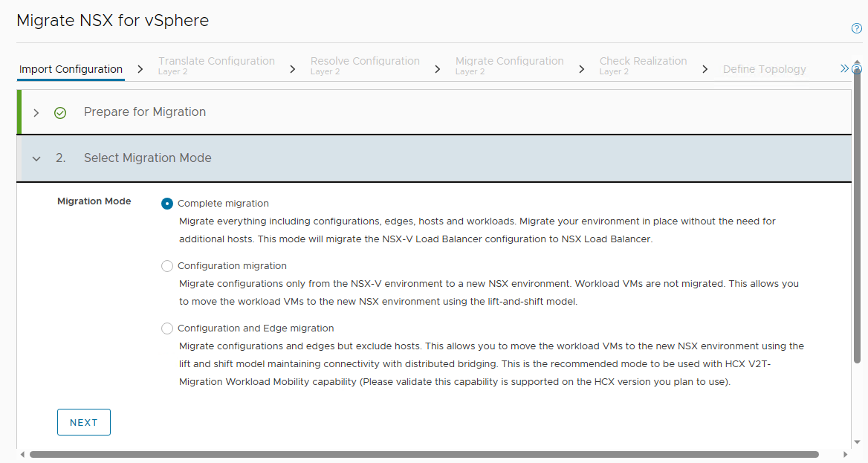The height and width of the screenshot is (463, 868).
Task: Click the green check icon beside Prepare for Migration
Action: pyautogui.click(x=60, y=113)
